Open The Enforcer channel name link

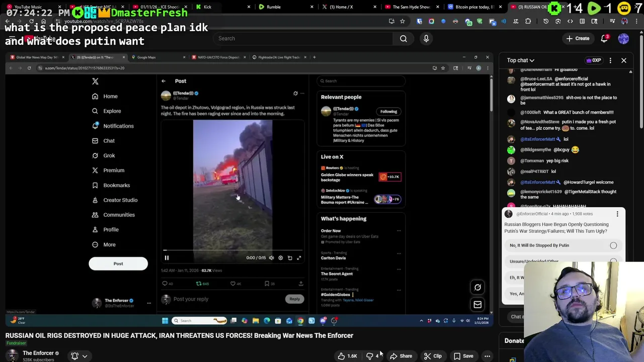(38, 353)
